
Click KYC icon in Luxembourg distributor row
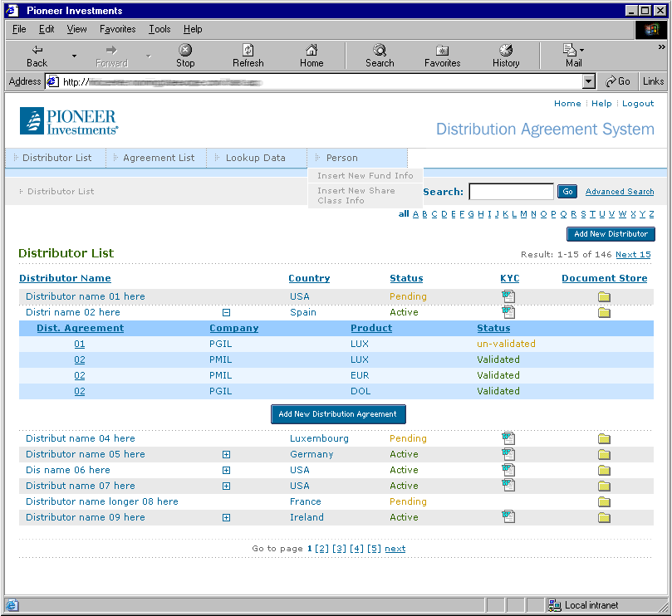tap(508, 438)
